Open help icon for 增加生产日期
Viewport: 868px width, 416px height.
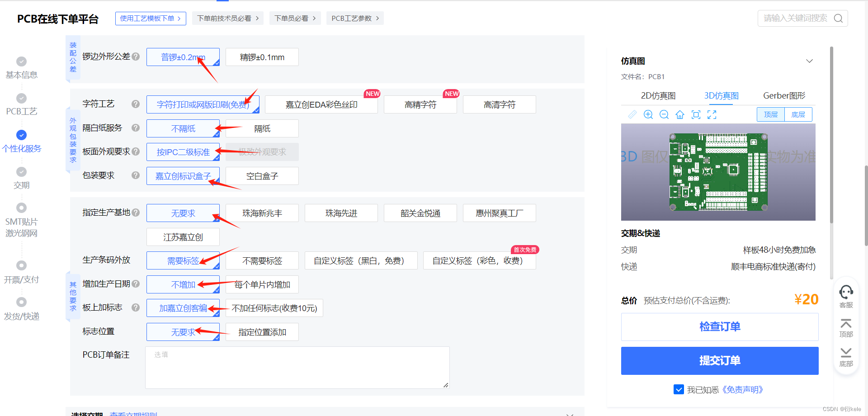(136, 284)
